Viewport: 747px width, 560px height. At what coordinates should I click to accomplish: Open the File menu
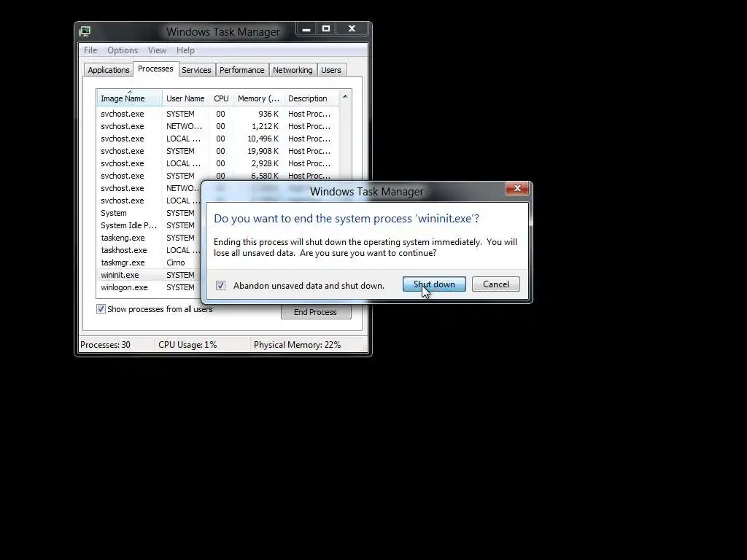(x=90, y=50)
